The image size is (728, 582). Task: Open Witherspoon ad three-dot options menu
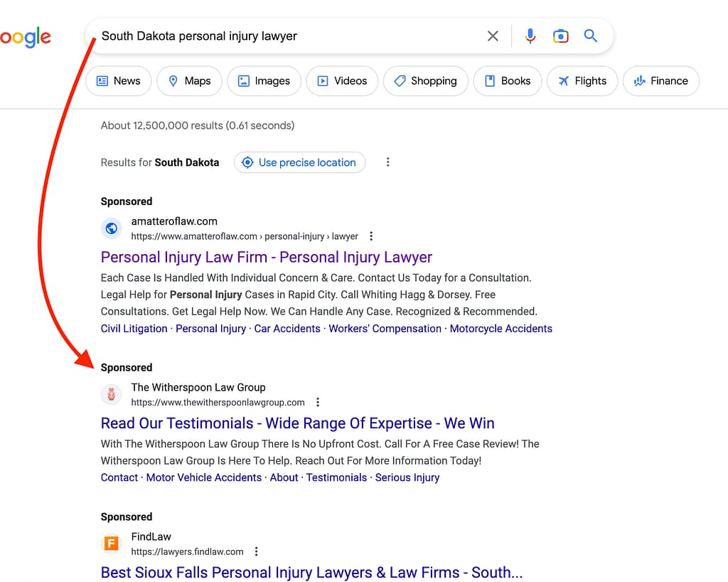coord(318,402)
